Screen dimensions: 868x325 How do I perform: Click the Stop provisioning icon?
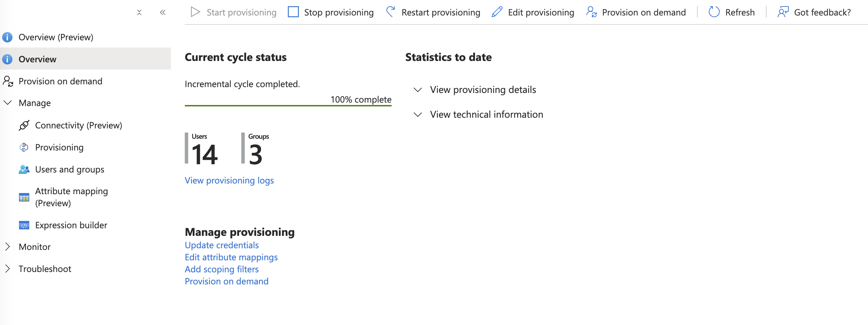click(x=293, y=11)
